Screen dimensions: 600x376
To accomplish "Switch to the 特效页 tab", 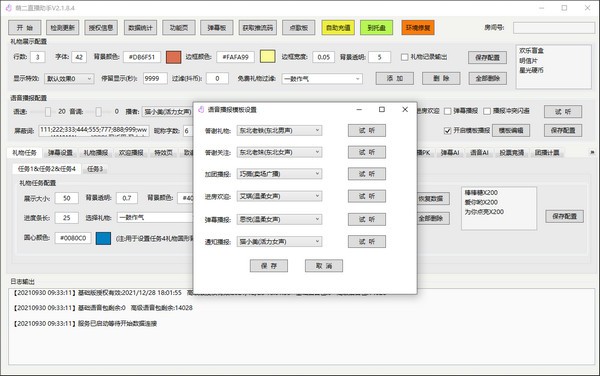I will [x=163, y=153].
